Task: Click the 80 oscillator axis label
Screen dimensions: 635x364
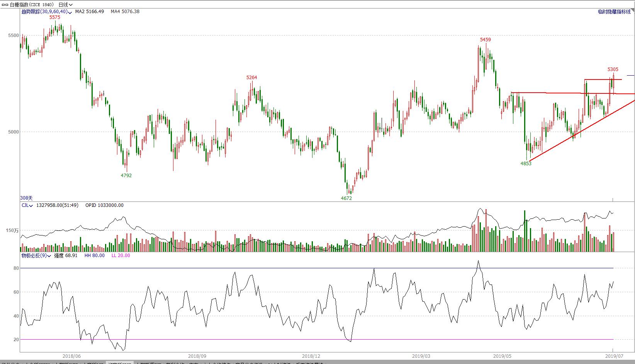Action: pyautogui.click(x=16, y=268)
